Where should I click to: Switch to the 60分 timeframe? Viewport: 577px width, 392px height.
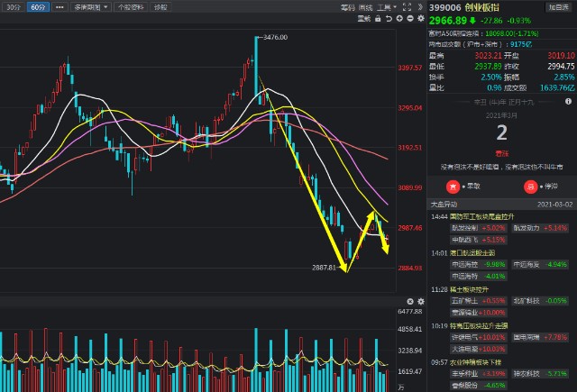click(37, 6)
